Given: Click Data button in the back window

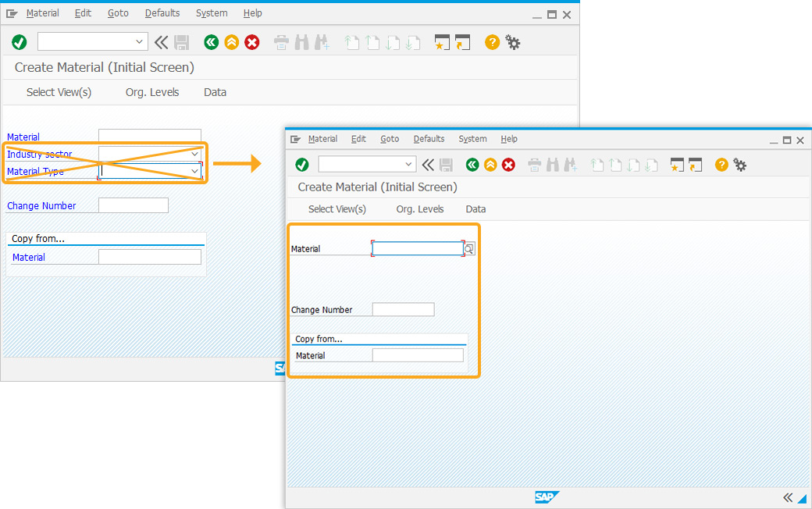Looking at the screenshot, I should [215, 92].
